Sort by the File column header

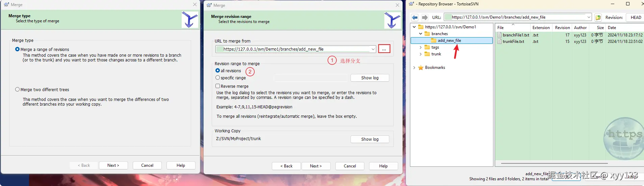513,28
